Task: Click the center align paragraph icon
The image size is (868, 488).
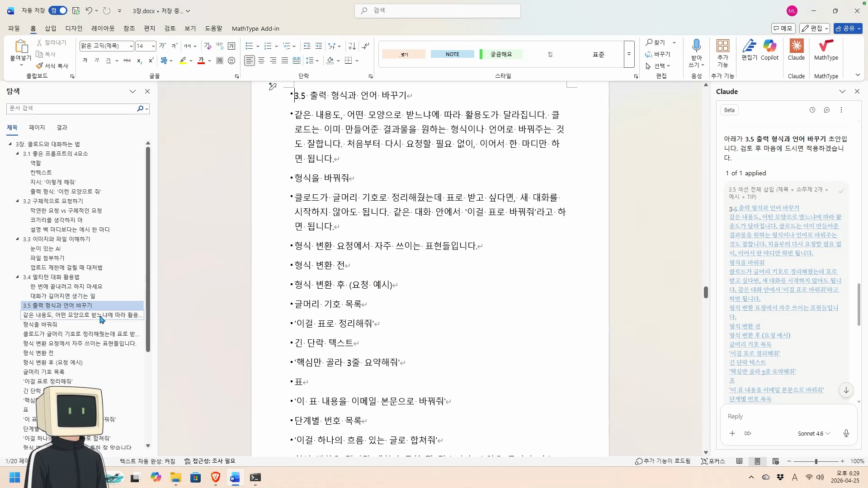Action: (x=261, y=61)
